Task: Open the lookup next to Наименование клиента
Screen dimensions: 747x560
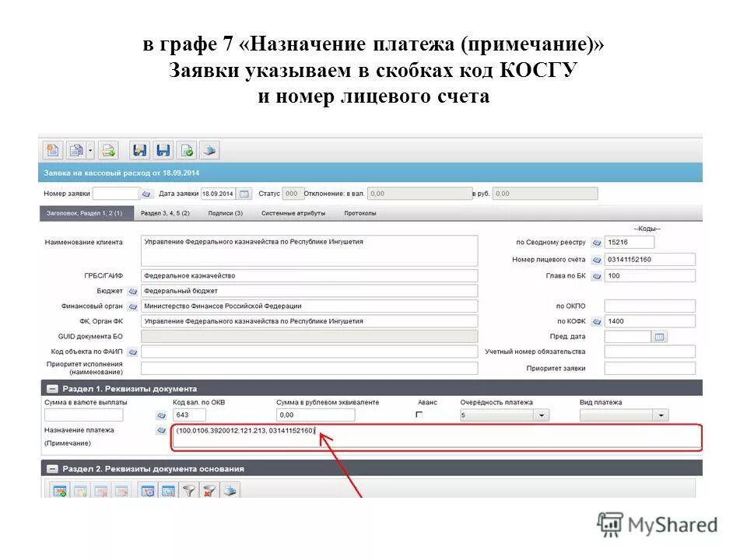Action: (132, 241)
